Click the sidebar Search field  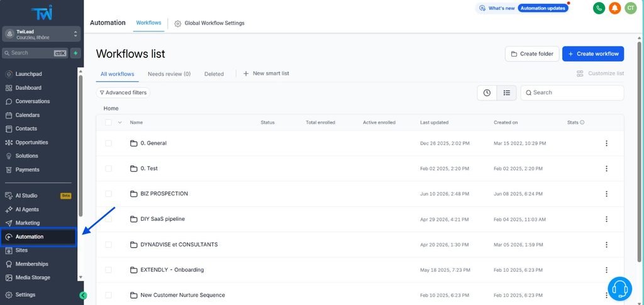tap(35, 53)
